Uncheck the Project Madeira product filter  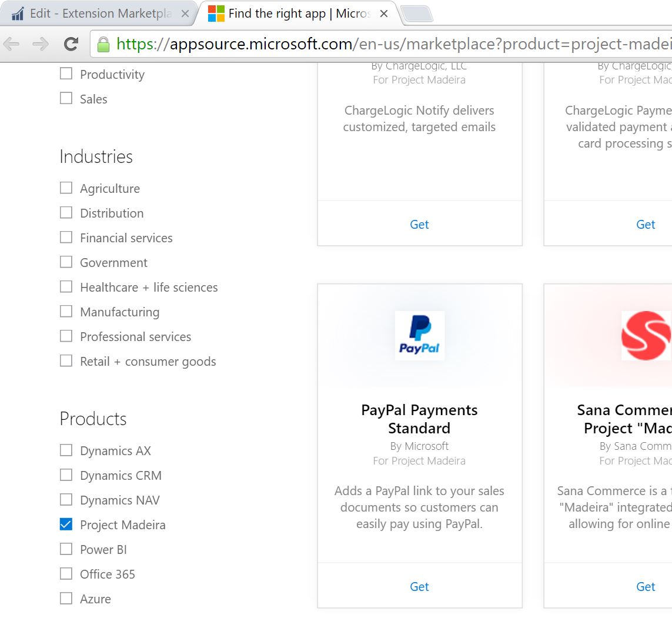66,524
